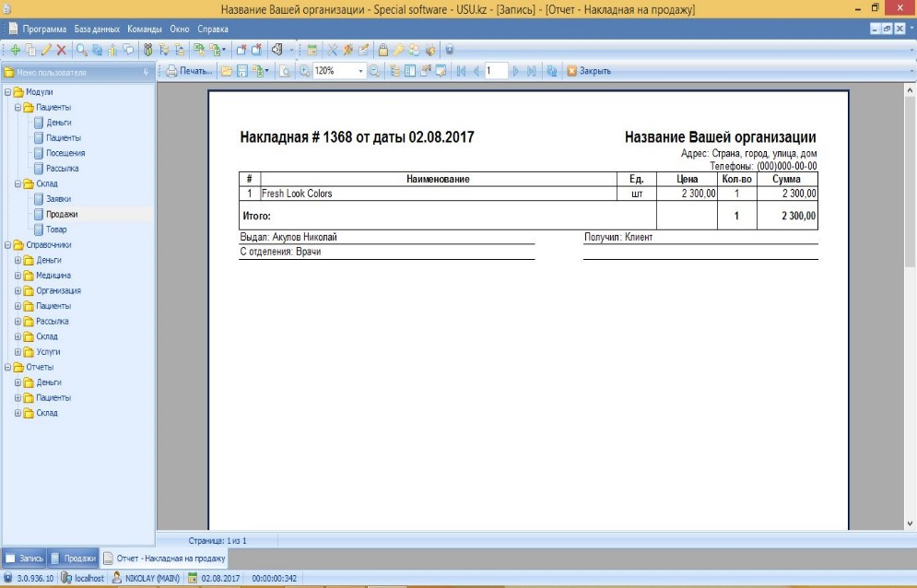Click the zoom in magnifier icon

click(304, 71)
